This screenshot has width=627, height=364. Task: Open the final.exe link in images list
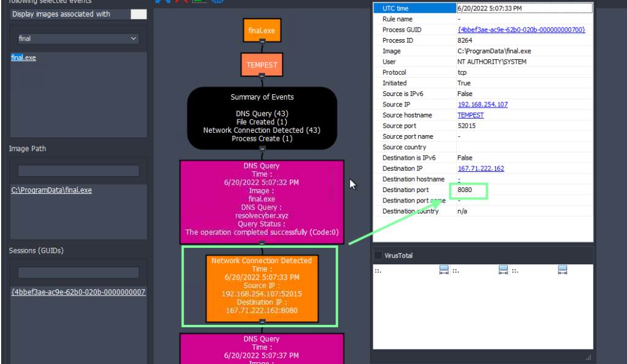(x=23, y=58)
